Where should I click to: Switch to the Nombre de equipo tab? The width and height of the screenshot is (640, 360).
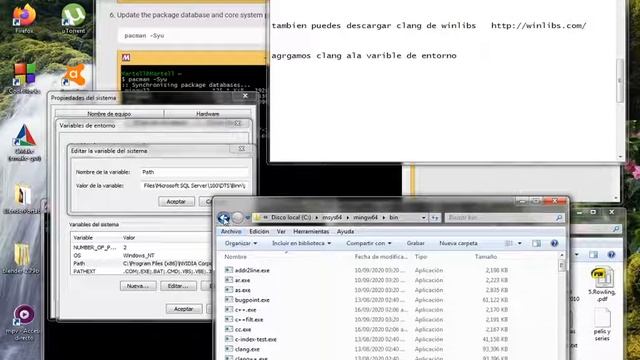(109, 114)
